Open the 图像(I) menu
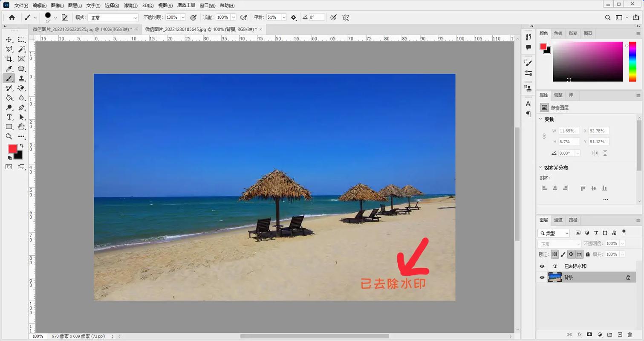644x341 pixels. point(57,6)
